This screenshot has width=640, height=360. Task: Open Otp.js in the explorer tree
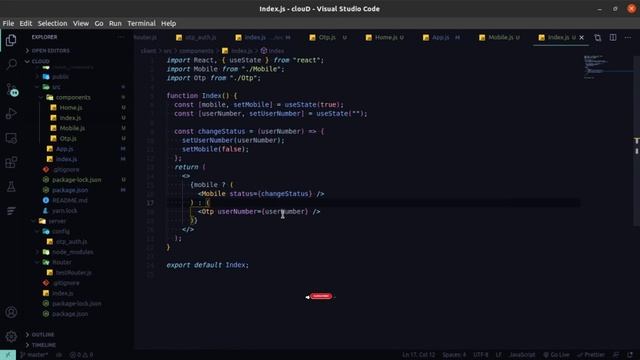(68, 139)
